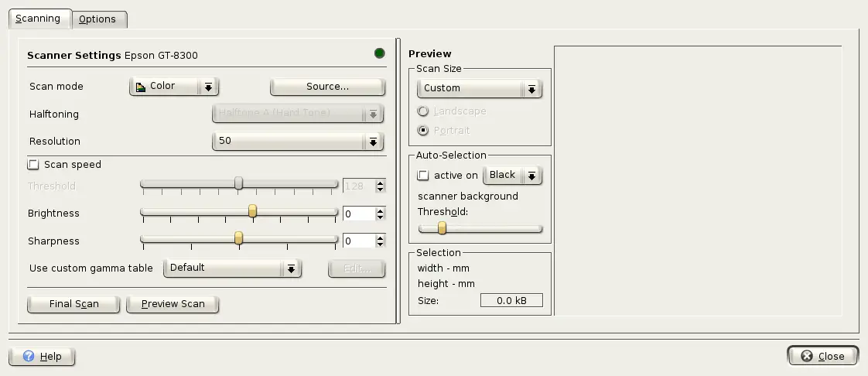Open the Resolution dropdown
The width and height of the screenshot is (868, 376).
click(298, 142)
